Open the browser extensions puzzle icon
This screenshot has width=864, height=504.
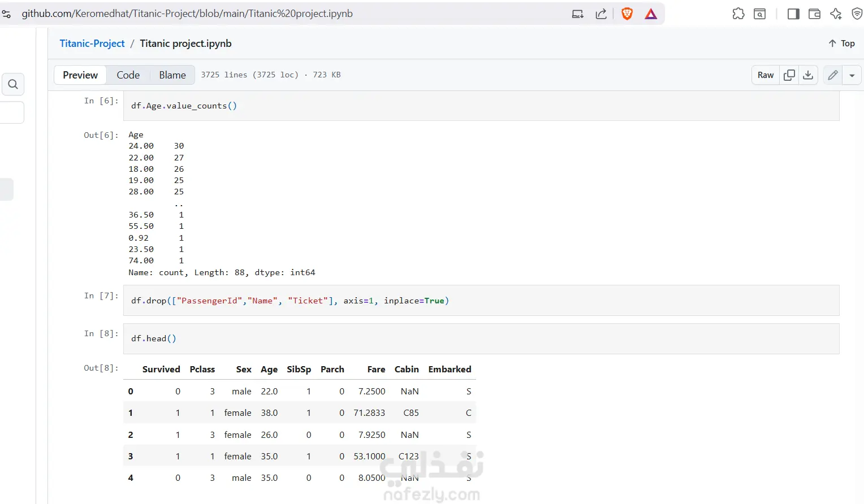738,14
